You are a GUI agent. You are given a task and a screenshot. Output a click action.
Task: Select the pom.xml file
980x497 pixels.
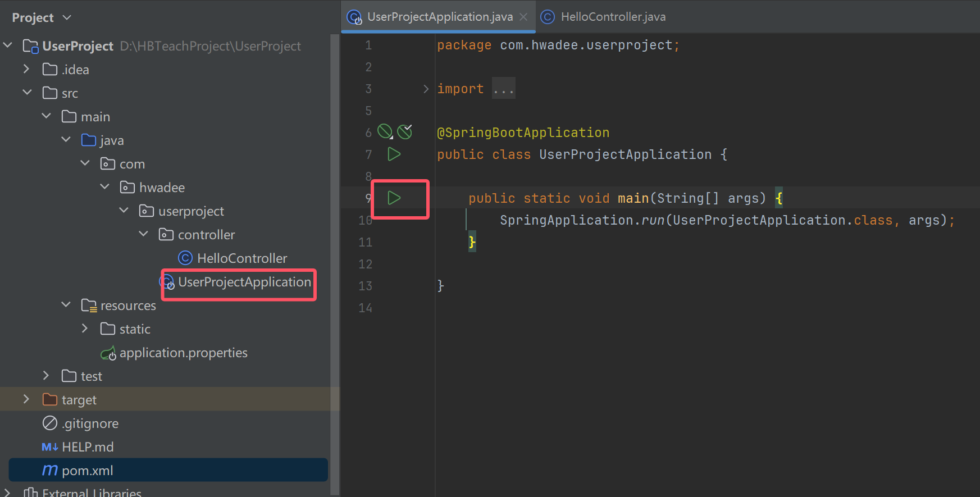click(168, 470)
